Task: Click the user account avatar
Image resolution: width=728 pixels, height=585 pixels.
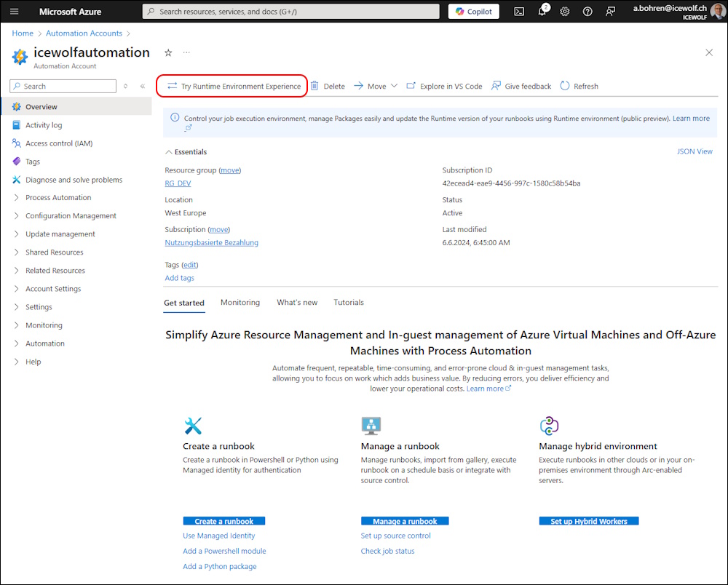Action: click(x=719, y=12)
